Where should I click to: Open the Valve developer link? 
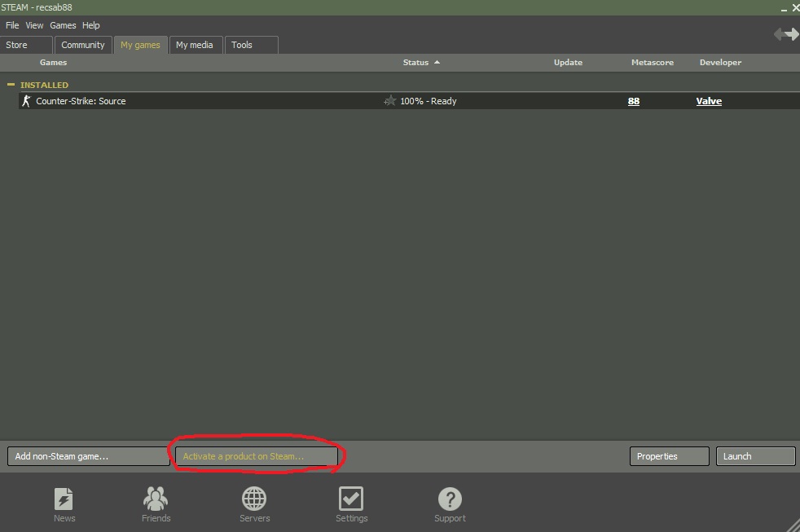tap(709, 101)
